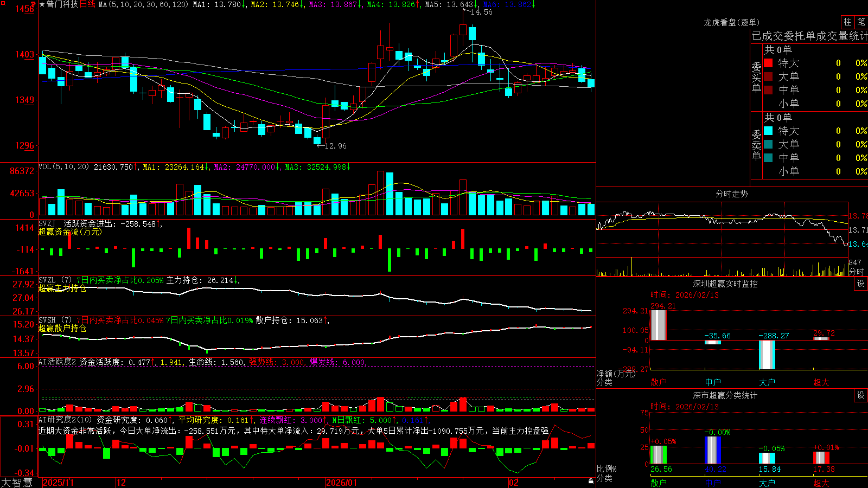Click the 02 month timeline marker
868x488 pixels.
(x=514, y=483)
